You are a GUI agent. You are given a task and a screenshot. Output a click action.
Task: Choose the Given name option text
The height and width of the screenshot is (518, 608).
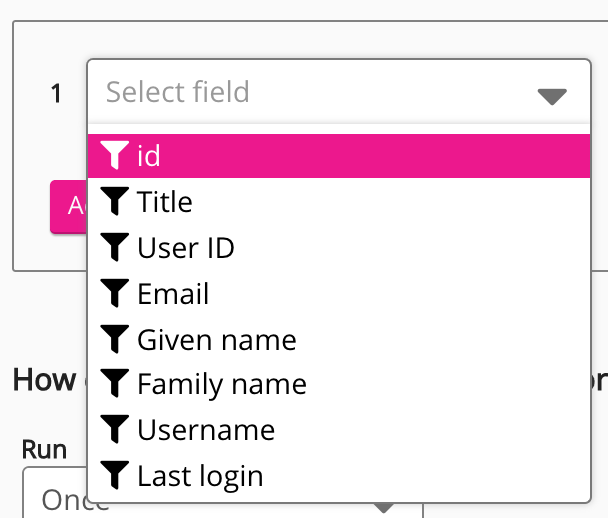pyautogui.click(x=217, y=339)
